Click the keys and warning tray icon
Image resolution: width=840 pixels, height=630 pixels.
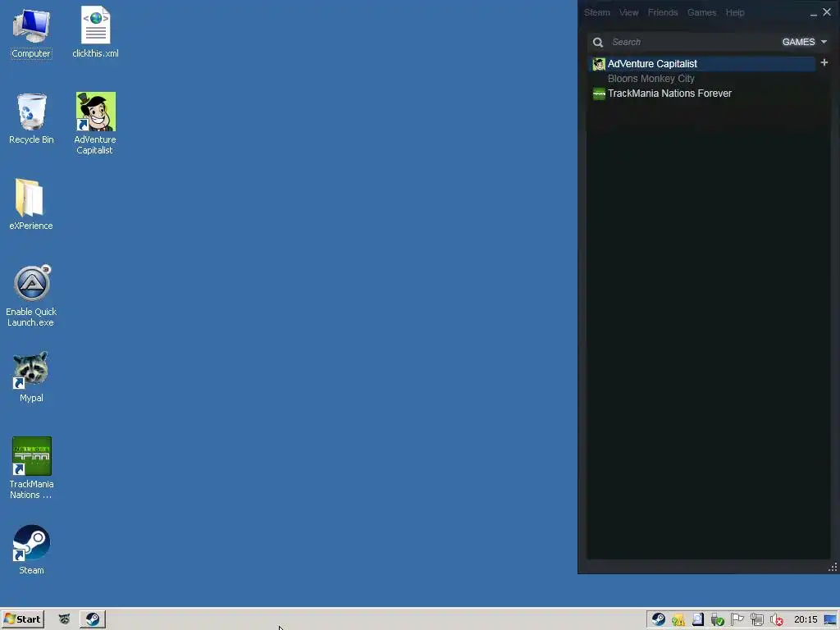pyautogui.click(x=678, y=620)
